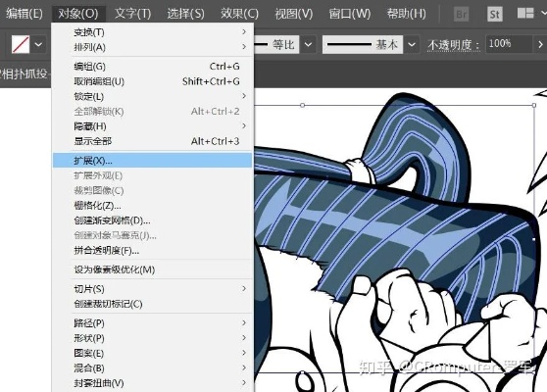Open Adobe Stock via St icon
547x392 pixels.
[495, 15]
